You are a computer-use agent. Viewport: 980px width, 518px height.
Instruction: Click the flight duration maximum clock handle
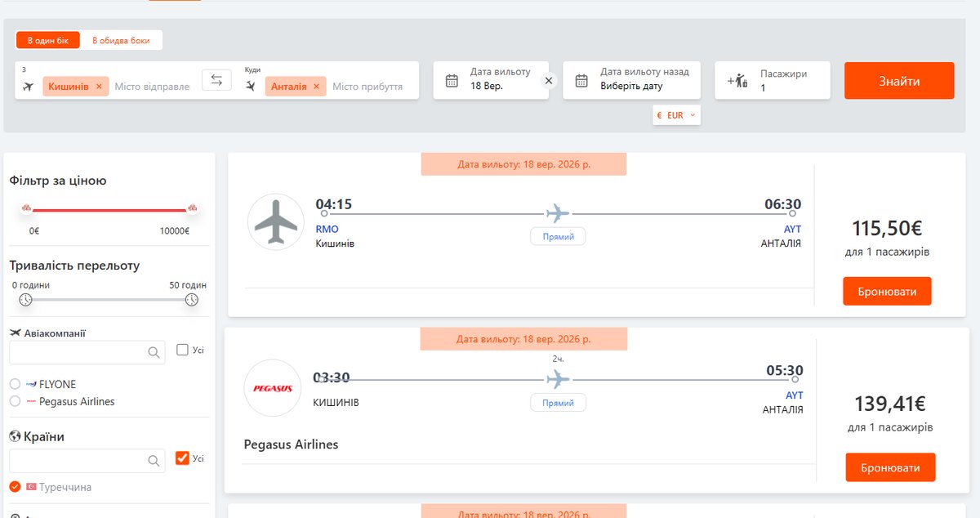point(191,300)
